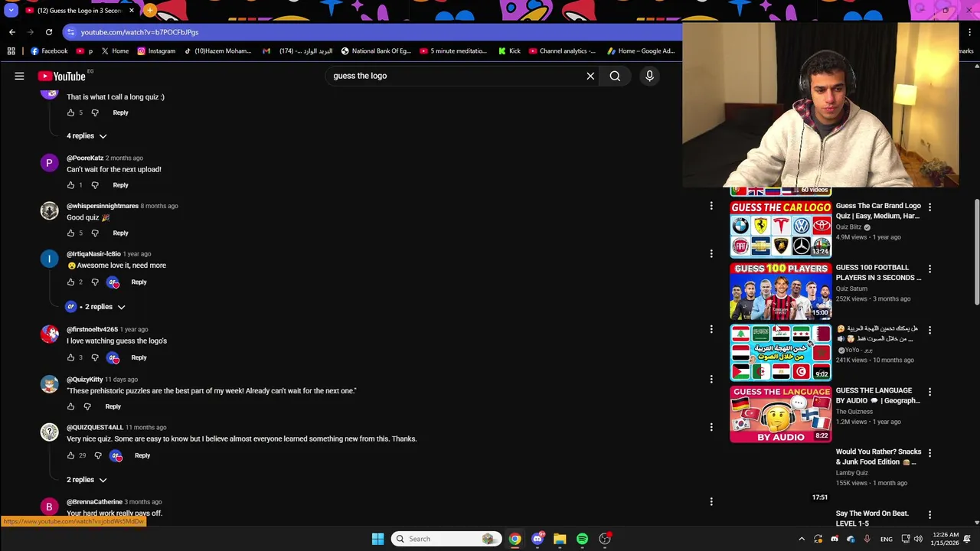Reply to @PooreKatz's comment
This screenshot has height=551, width=980.
120,185
